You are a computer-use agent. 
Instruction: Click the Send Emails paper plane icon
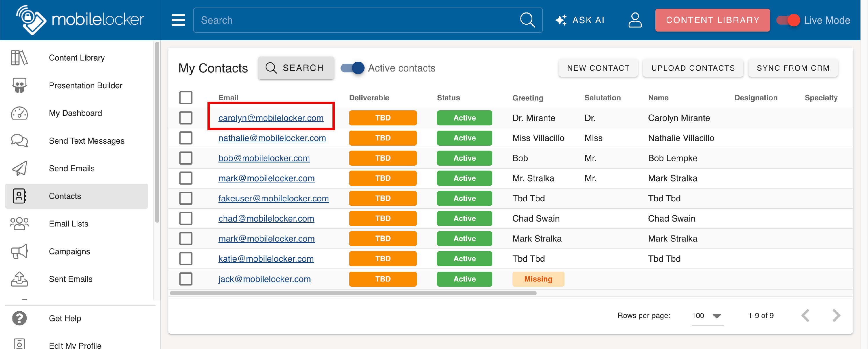click(x=19, y=168)
